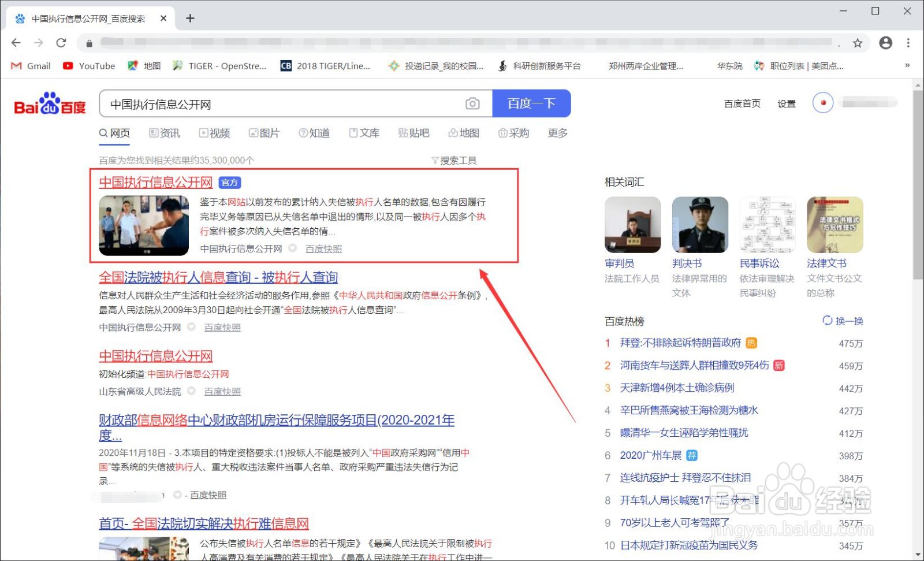Open hot topic 辛巴所售燕窝被王海检测为糖水

(689, 410)
